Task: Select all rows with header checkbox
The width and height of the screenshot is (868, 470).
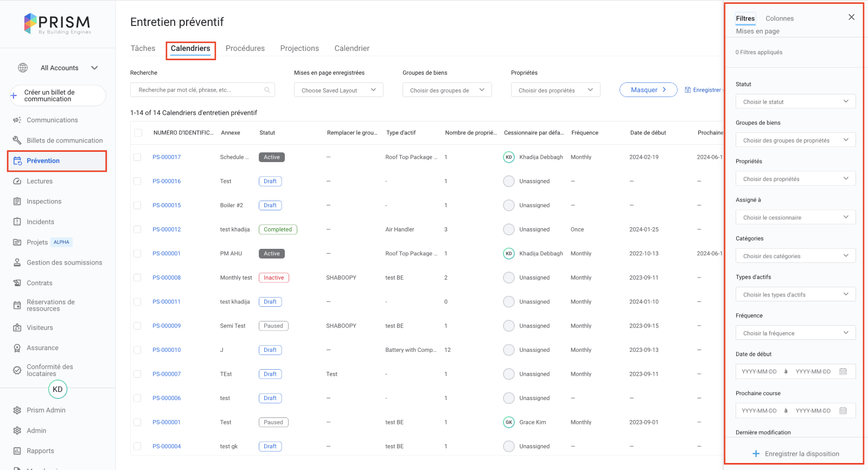Action: 138,133
